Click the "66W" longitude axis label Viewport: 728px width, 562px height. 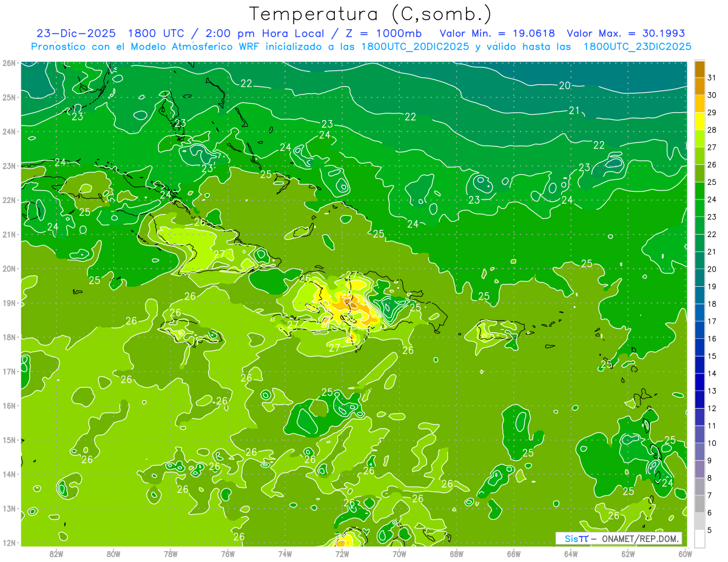pyautogui.click(x=514, y=554)
